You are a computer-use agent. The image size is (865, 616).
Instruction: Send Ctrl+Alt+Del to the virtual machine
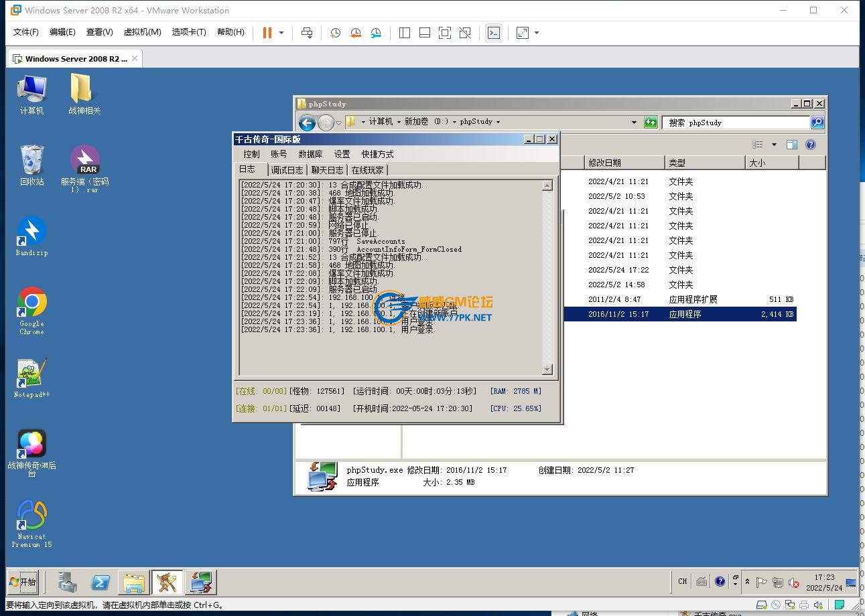[x=307, y=33]
